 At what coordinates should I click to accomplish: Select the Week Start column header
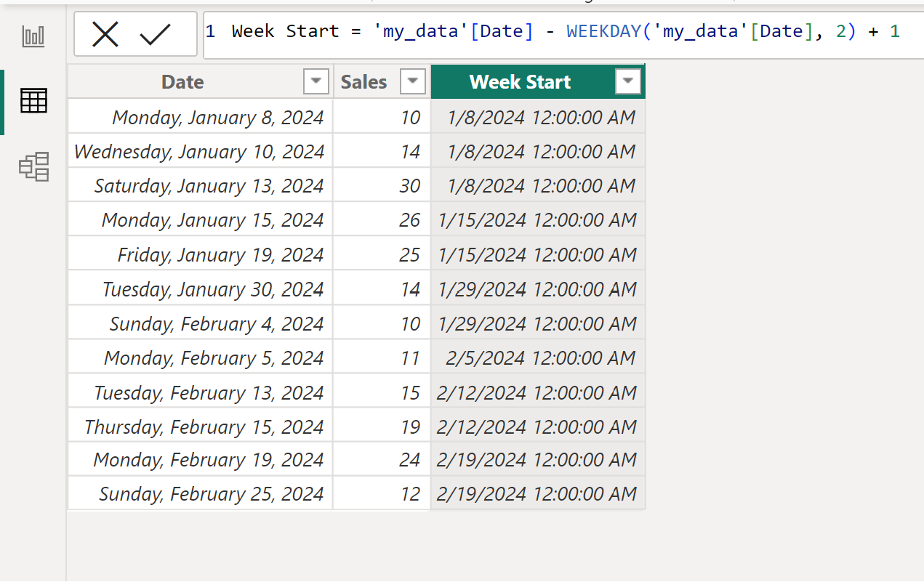point(537,81)
